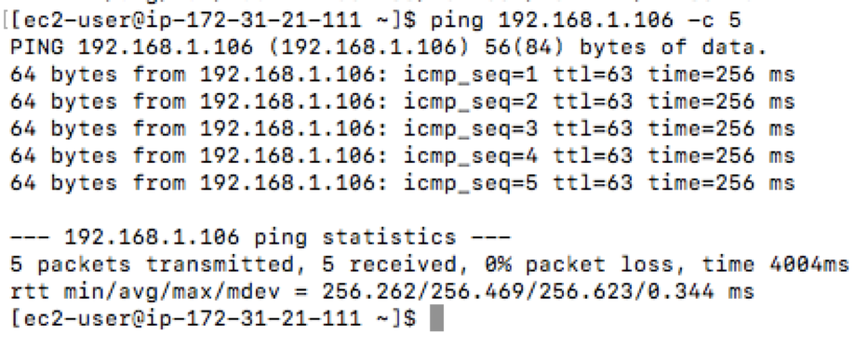Click the ping 192.168.1.106 -c 5 command
This screenshot has width=868, height=347.
(x=585, y=21)
